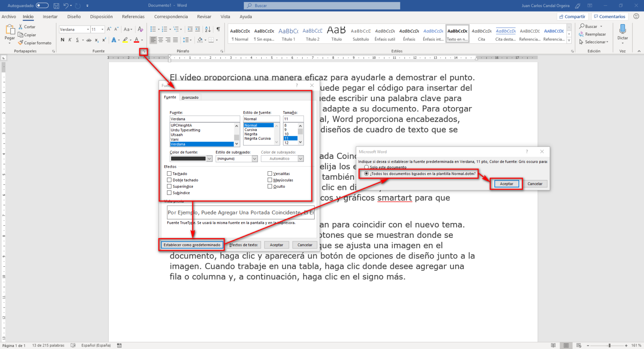Click the bold N formatting icon

point(62,40)
